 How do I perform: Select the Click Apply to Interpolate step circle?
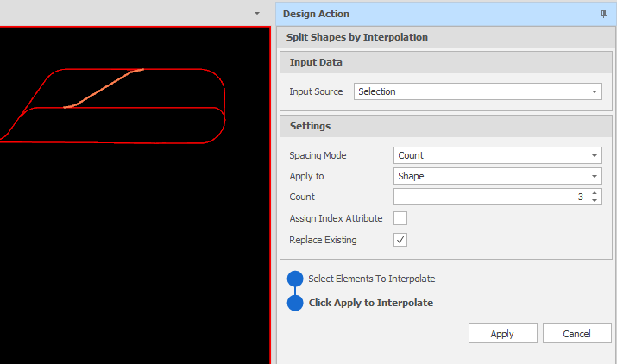(295, 303)
